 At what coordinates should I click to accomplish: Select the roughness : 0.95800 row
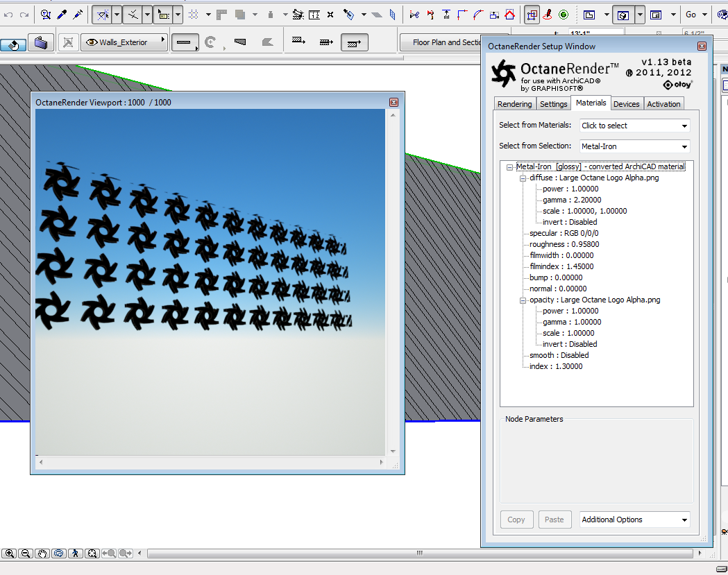pos(564,245)
